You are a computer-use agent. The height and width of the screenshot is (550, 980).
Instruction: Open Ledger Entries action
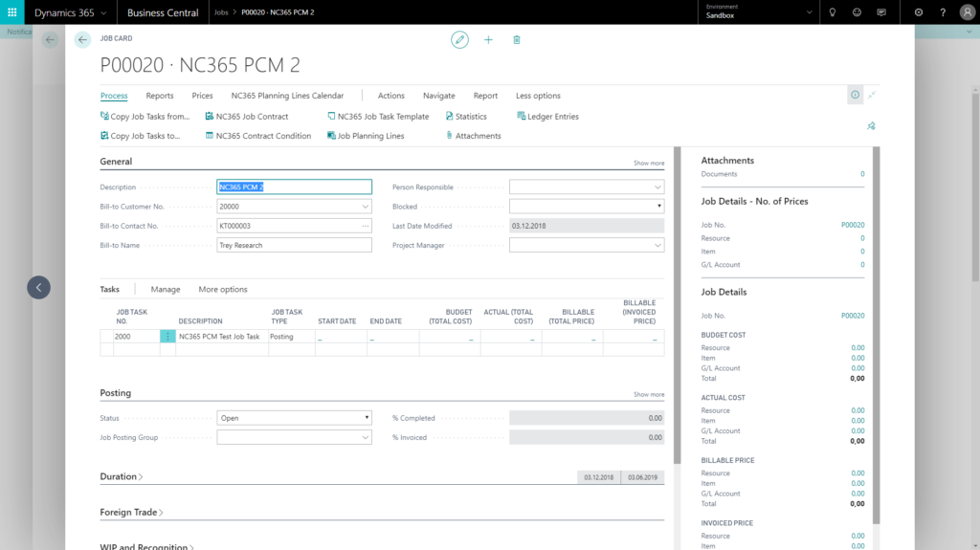(548, 117)
